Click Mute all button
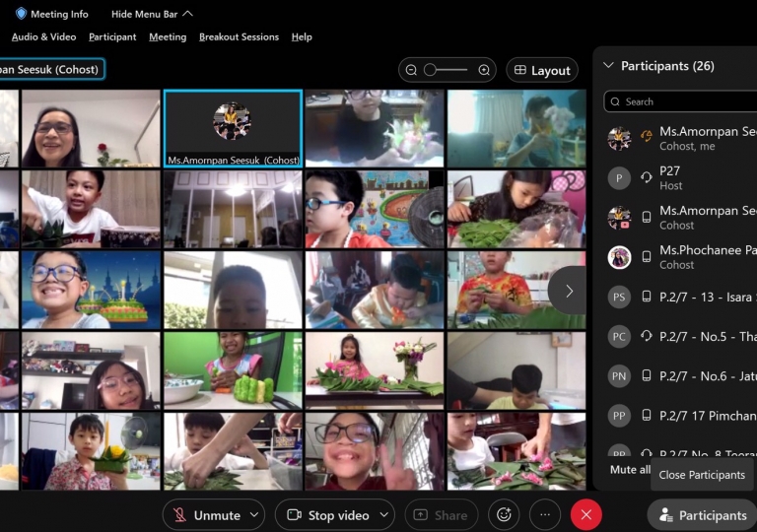757x532 pixels. 630,470
